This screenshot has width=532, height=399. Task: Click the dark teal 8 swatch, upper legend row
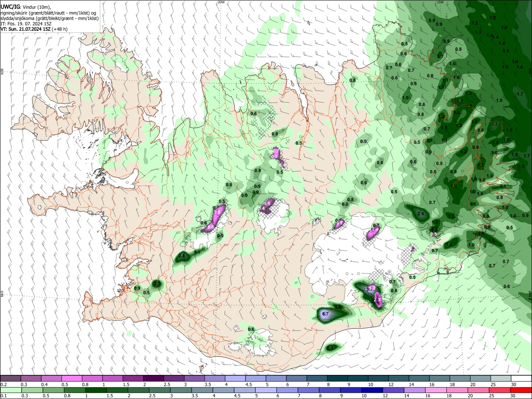(x=337, y=378)
